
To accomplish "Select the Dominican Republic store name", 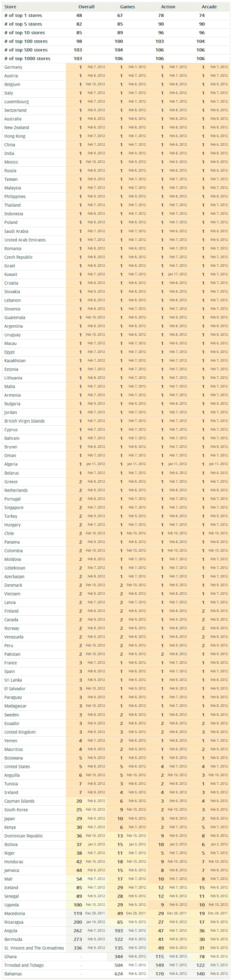I will click(24, 836).
